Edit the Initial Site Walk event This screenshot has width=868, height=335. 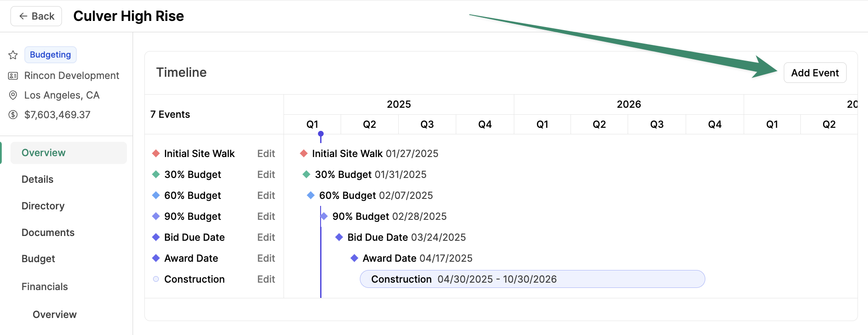[266, 154]
